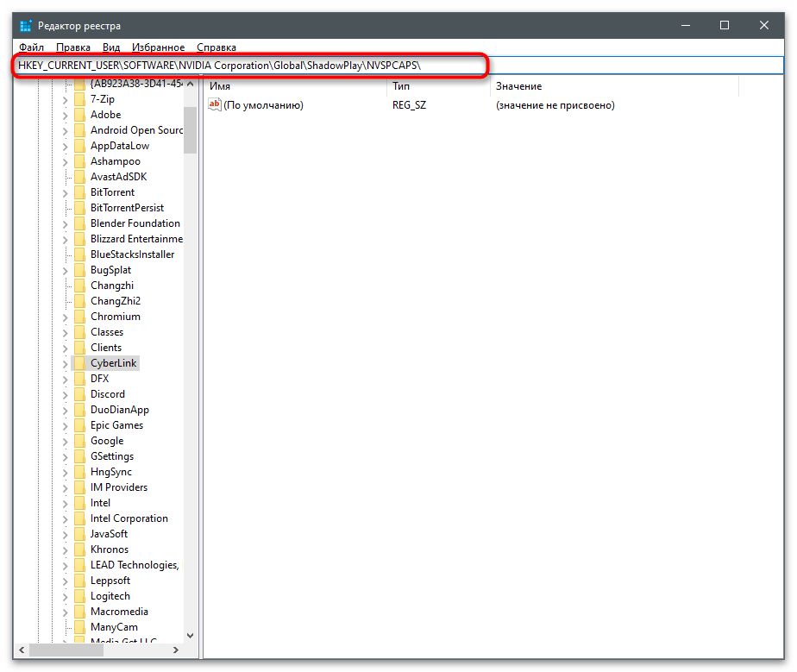Screen dimensions: 797x672
Task: Select the ManyCam key label
Action: (114, 627)
